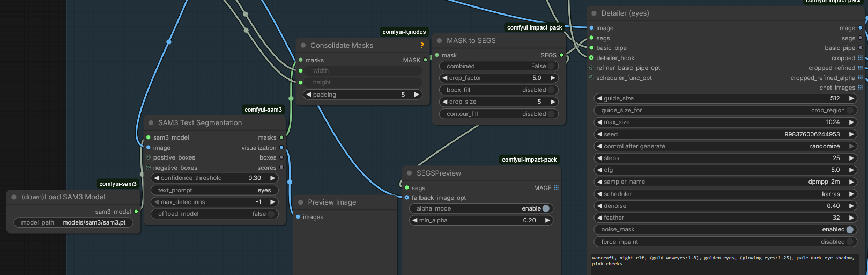Click the orange help question mark on Consolidate Masks
868x275 pixels.
point(422,46)
